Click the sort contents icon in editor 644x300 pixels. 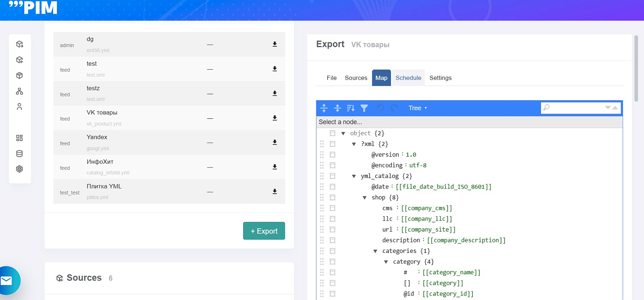(351, 108)
